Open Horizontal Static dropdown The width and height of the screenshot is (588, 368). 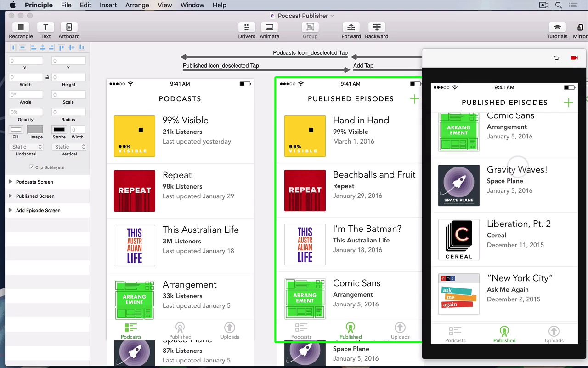point(26,147)
